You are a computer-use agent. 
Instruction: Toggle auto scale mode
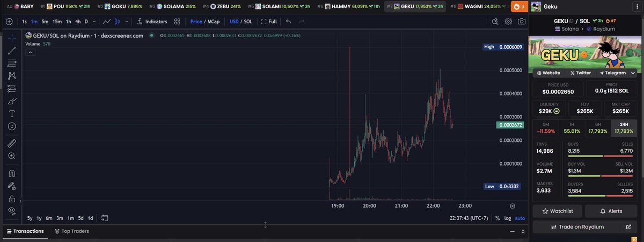point(520,218)
